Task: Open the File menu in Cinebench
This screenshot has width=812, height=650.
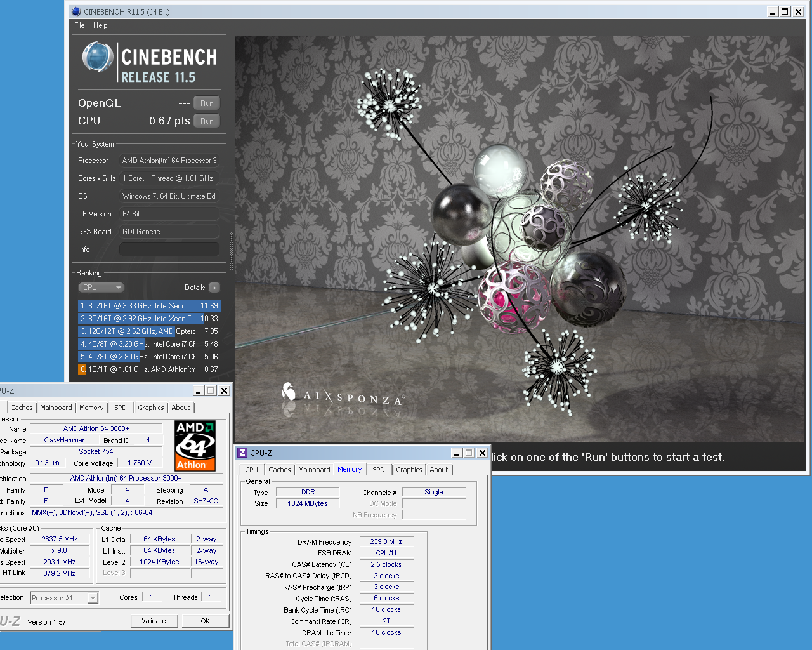Action: (79, 25)
